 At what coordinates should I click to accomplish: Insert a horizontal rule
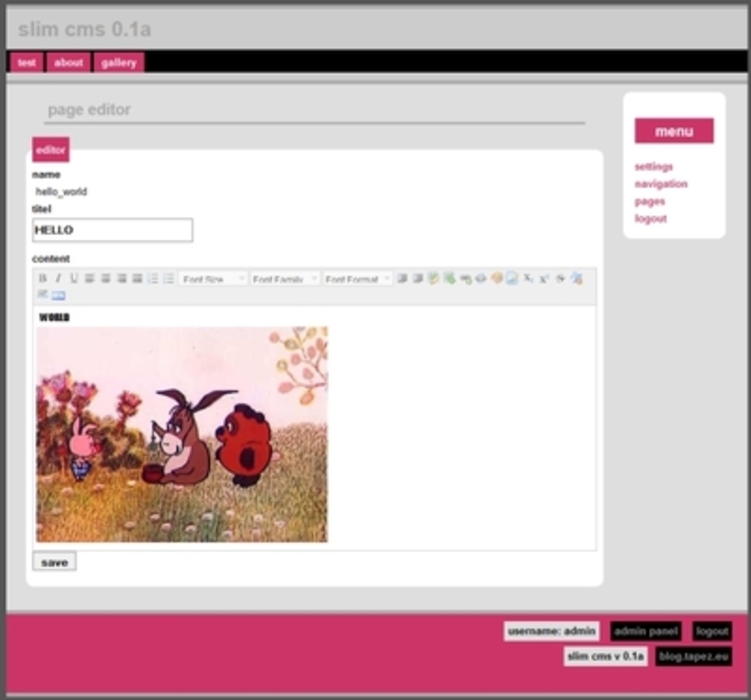[43, 294]
